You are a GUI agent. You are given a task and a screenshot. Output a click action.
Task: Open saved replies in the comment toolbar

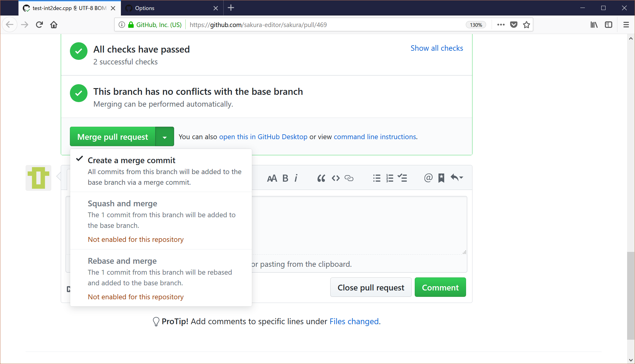pos(441,178)
